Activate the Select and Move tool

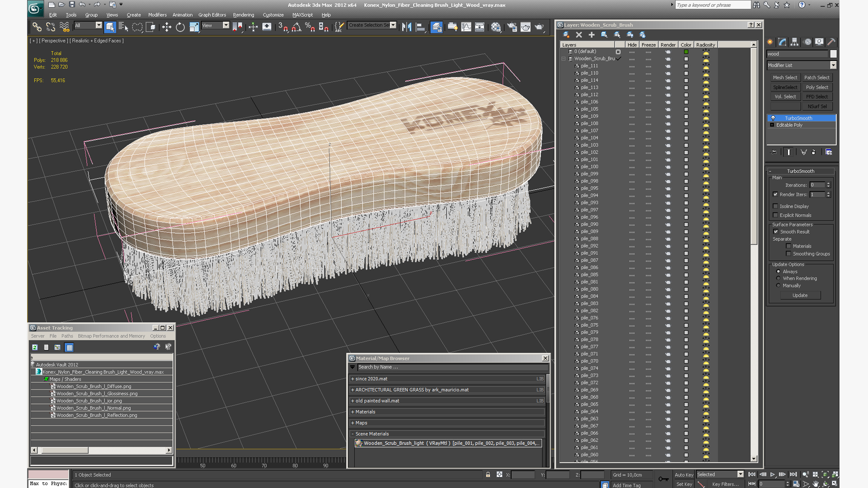pos(166,27)
